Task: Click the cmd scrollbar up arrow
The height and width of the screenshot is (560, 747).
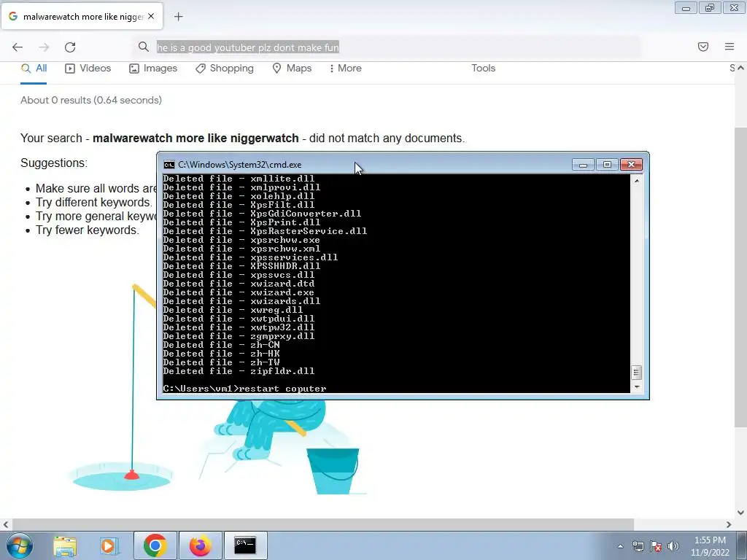Action: 636,181
